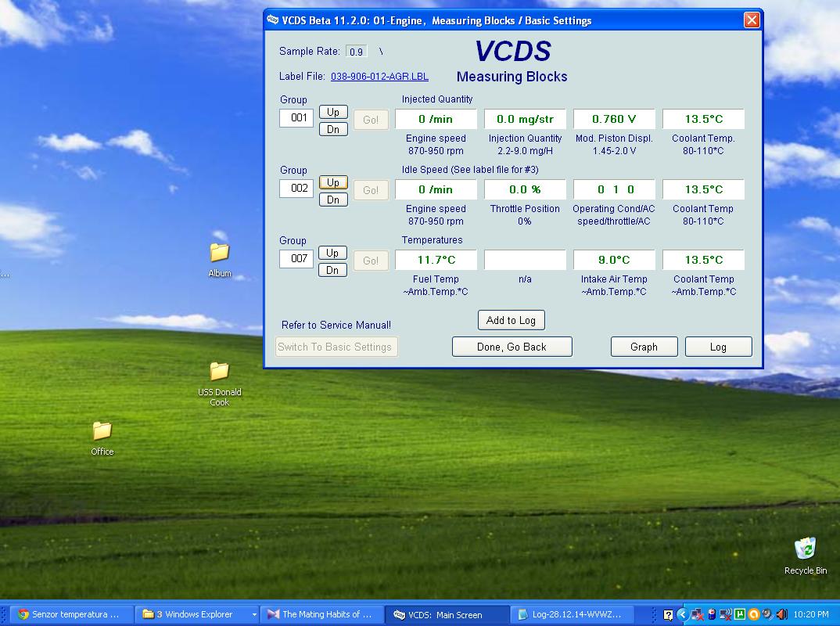Screen dimensions: 840x626
Task: Click the Injected Quantity group title
Action: coord(437,99)
